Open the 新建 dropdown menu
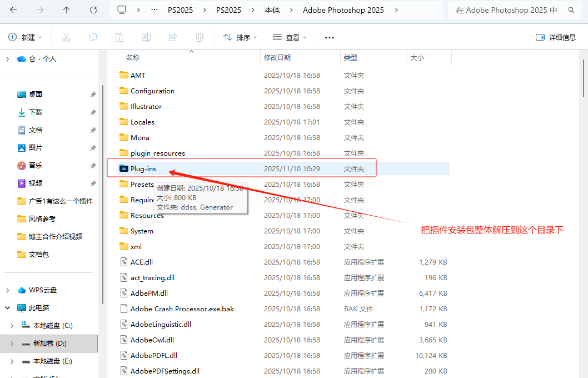 coord(26,37)
